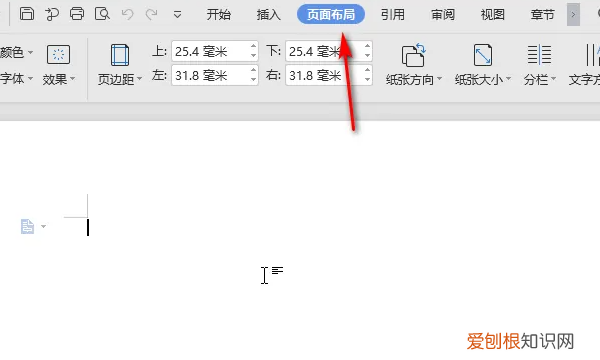
Task: Expand the 分栏 dropdown arrow
Action: 553,79
